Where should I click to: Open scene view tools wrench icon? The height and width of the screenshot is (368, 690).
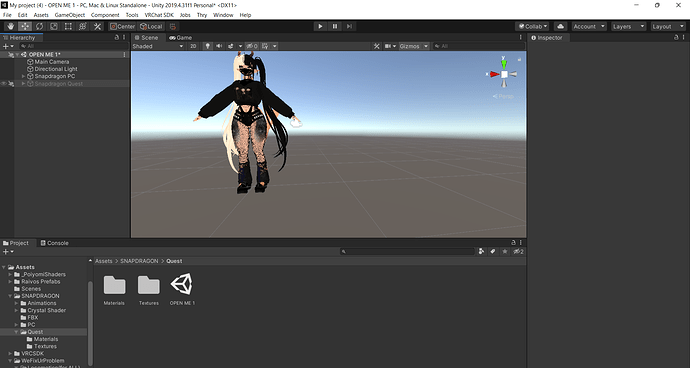click(x=377, y=46)
